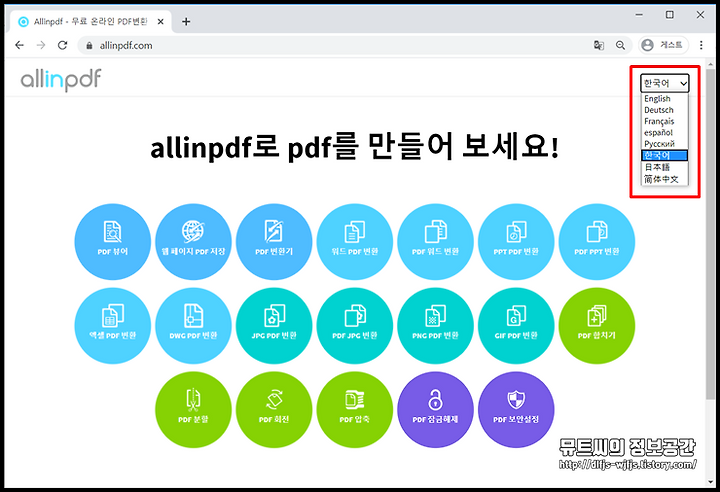Select the 엑셀 PDF 변환 tool

pyautogui.click(x=112, y=326)
